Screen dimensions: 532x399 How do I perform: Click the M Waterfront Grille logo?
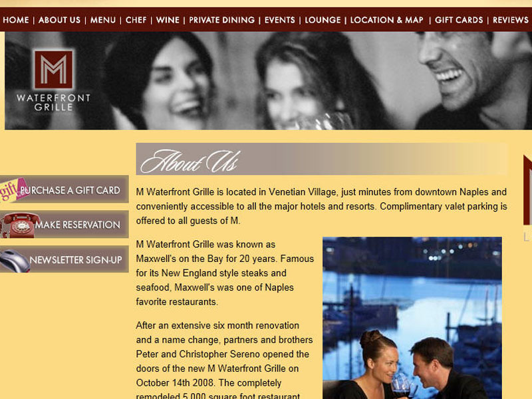pyautogui.click(x=54, y=80)
